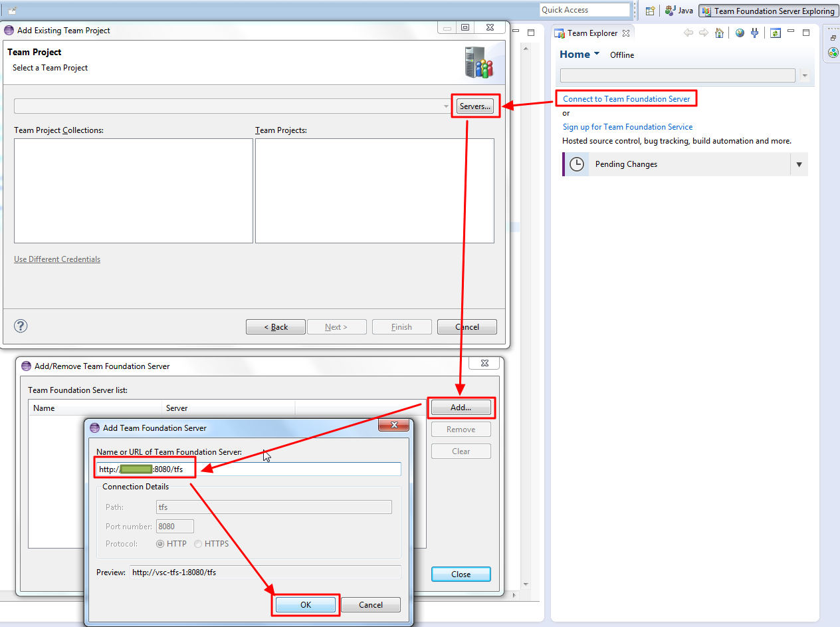
Task: Open the project combo arrow in Team Explorer
Action: click(805, 76)
